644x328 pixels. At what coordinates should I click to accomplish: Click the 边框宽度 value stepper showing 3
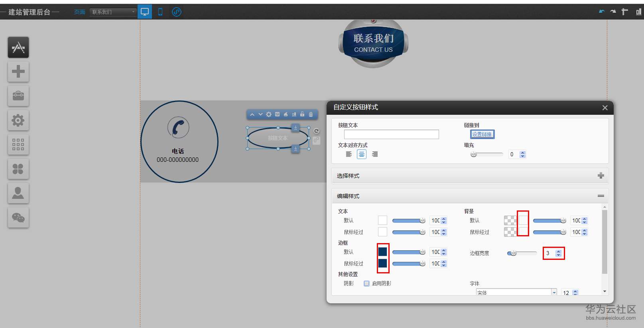558,253
